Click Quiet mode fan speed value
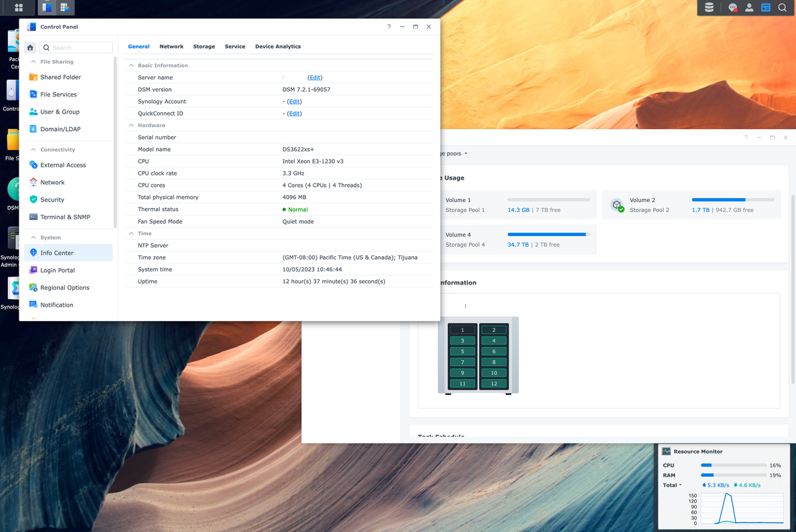The image size is (796, 532). coord(298,221)
